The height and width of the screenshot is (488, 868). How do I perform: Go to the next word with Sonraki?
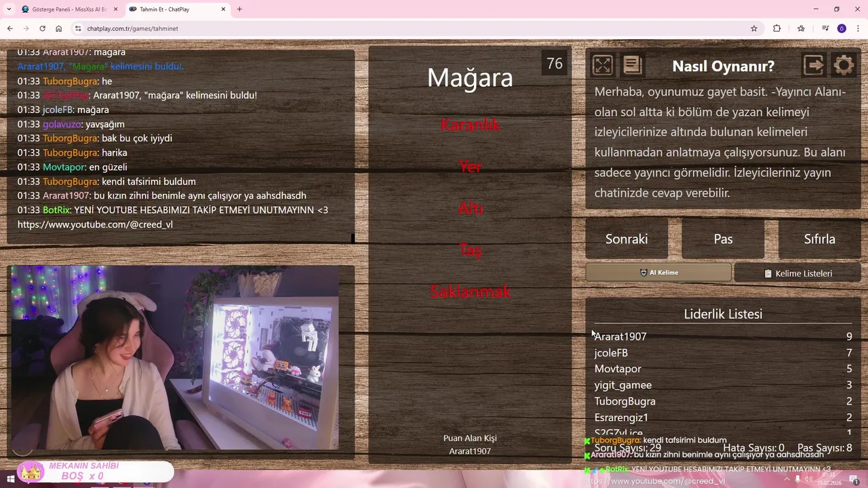pyautogui.click(x=627, y=239)
